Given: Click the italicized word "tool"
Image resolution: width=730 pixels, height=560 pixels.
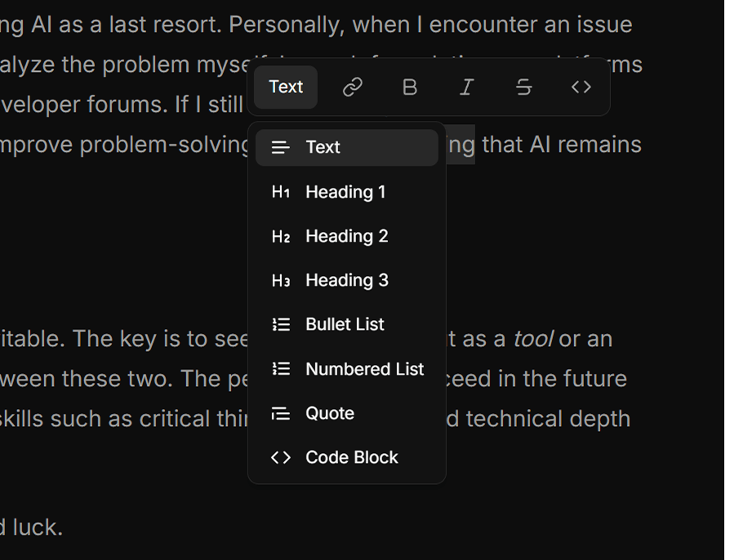Looking at the screenshot, I should [532, 339].
